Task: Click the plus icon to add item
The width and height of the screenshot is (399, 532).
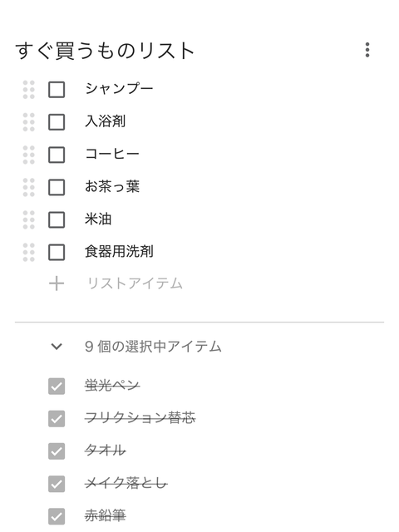Action: pos(57,283)
